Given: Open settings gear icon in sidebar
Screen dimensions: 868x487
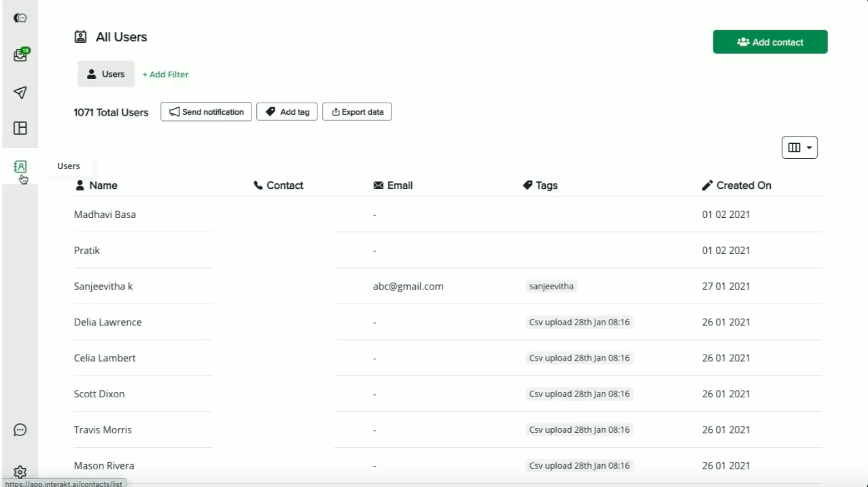Looking at the screenshot, I should [x=20, y=471].
